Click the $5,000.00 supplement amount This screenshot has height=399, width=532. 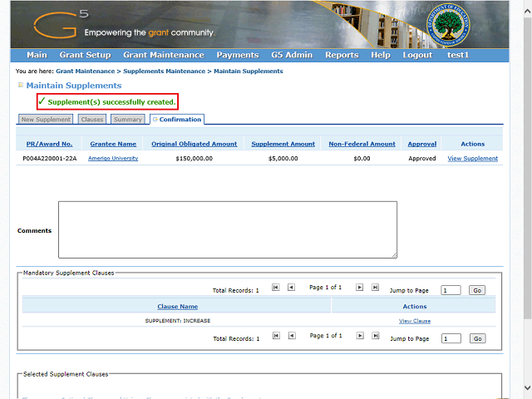(283, 159)
